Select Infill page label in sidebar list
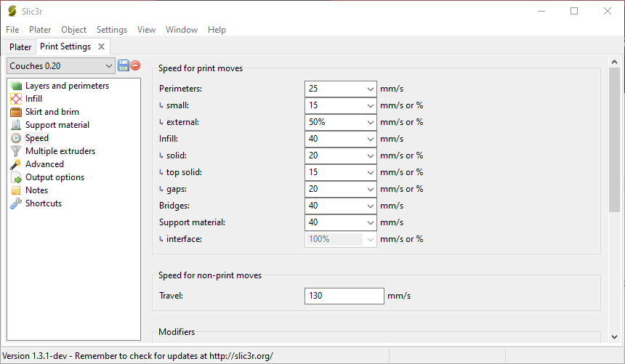The height and width of the screenshot is (364, 625). click(34, 99)
